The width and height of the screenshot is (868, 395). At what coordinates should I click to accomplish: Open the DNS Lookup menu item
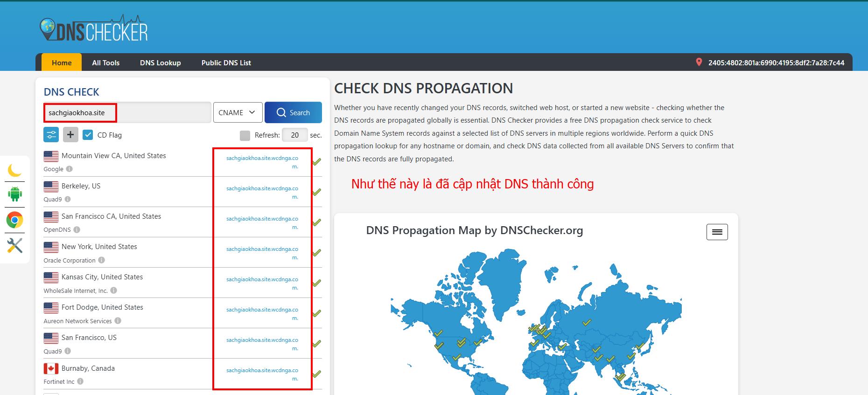(160, 62)
